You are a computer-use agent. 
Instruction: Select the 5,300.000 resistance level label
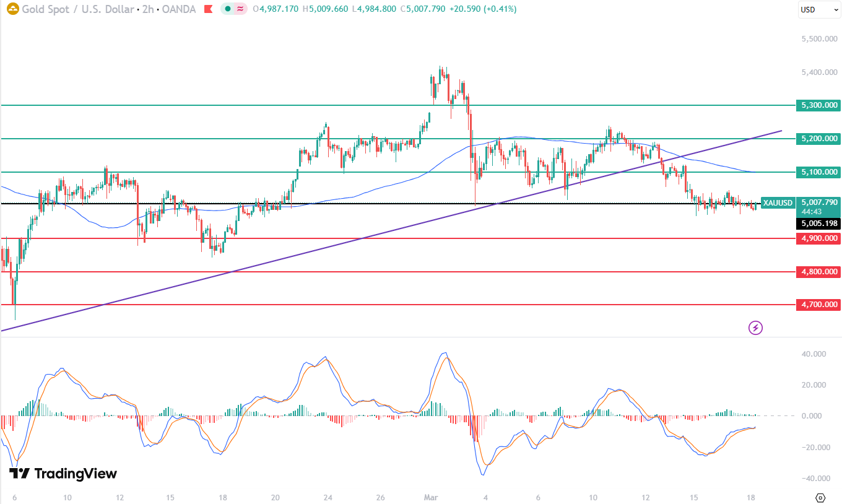click(818, 105)
